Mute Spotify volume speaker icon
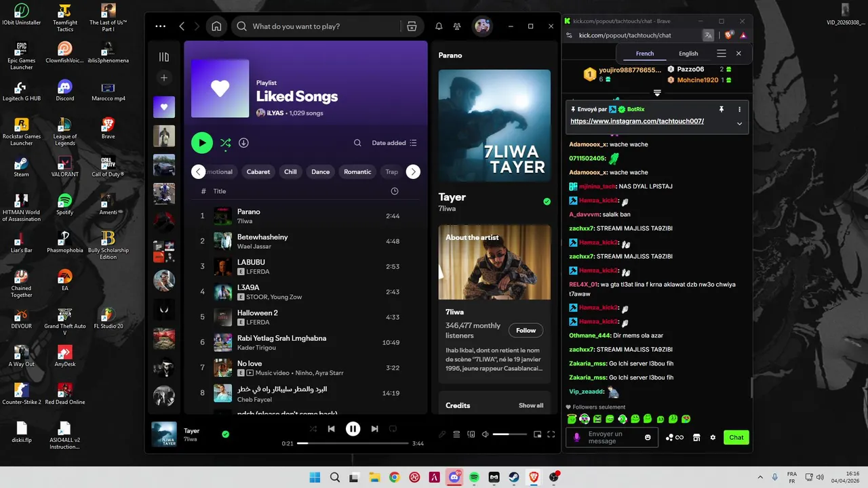868x488 pixels. 485,434
